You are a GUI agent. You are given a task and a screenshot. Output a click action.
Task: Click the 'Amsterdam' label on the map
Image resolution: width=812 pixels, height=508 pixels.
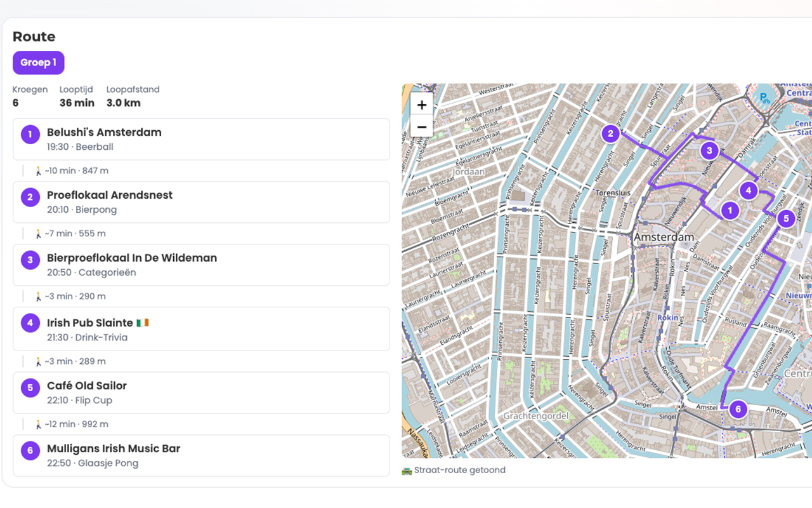(x=664, y=237)
